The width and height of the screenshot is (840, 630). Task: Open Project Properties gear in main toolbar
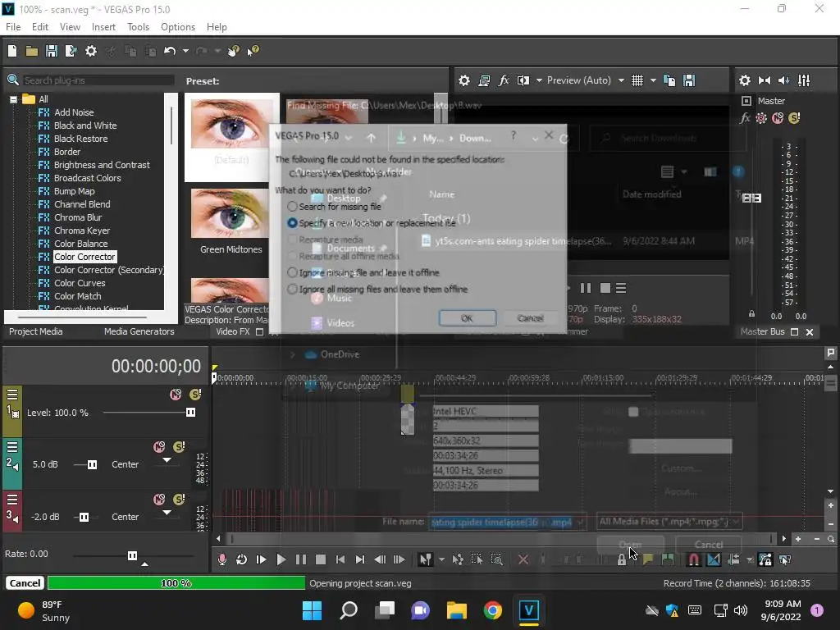click(91, 51)
